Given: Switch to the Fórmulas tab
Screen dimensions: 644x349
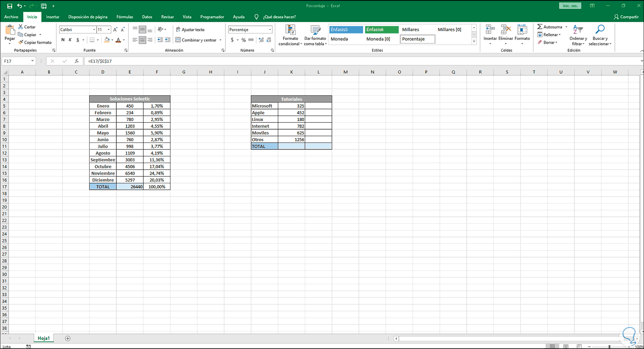Looking at the screenshot, I should point(125,17).
